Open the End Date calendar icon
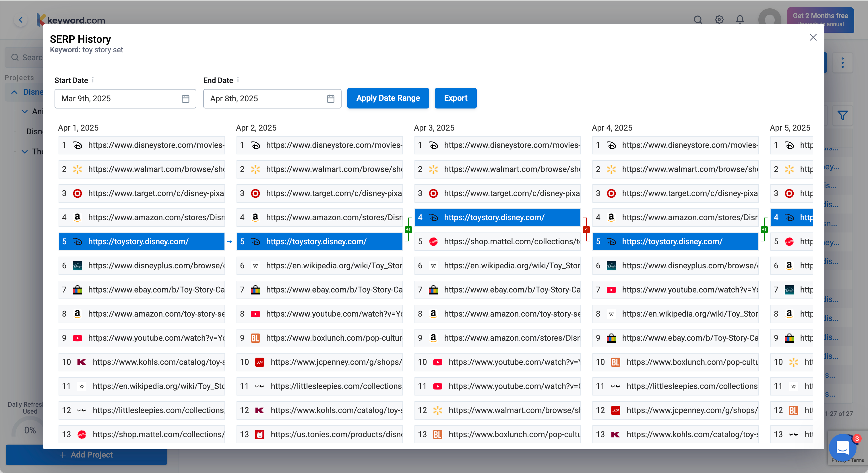 (331, 99)
